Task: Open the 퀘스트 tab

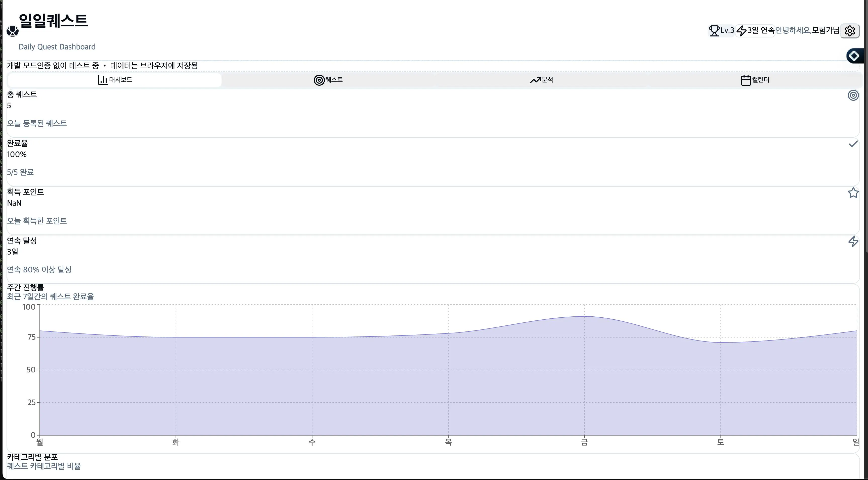Action: (x=328, y=80)
